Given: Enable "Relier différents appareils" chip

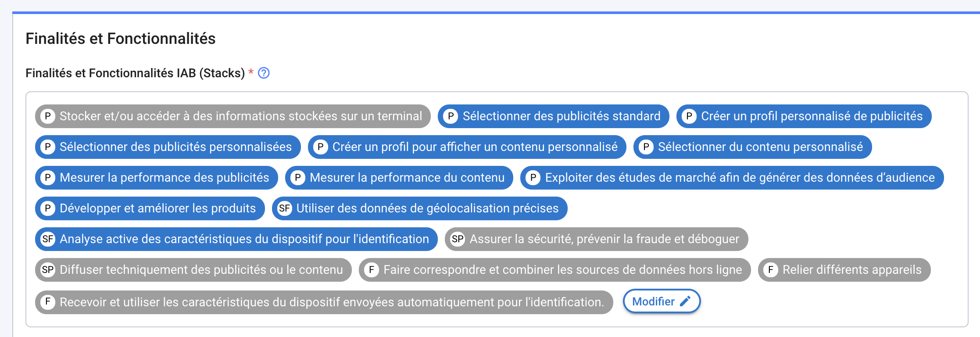Looking at the screenshot, I should 844,270.
